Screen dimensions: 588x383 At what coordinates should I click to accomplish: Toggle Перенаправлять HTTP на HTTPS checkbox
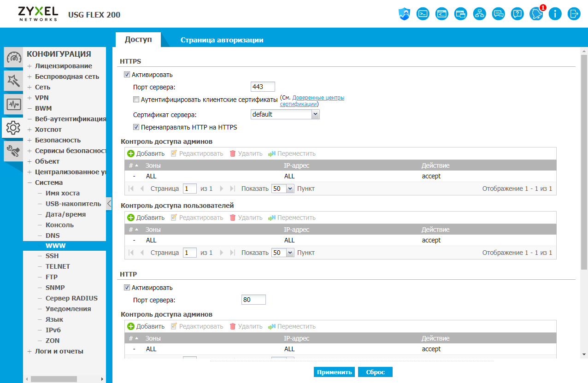136,127
